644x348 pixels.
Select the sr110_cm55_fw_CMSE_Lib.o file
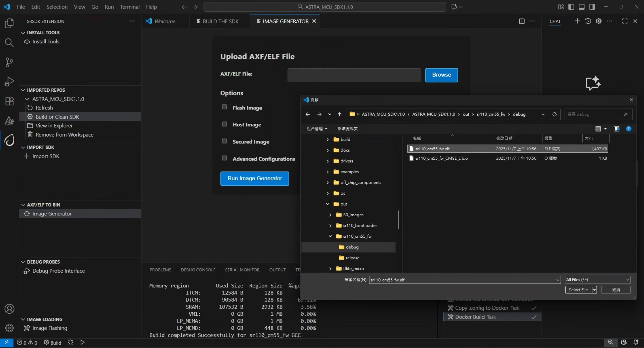441,158
